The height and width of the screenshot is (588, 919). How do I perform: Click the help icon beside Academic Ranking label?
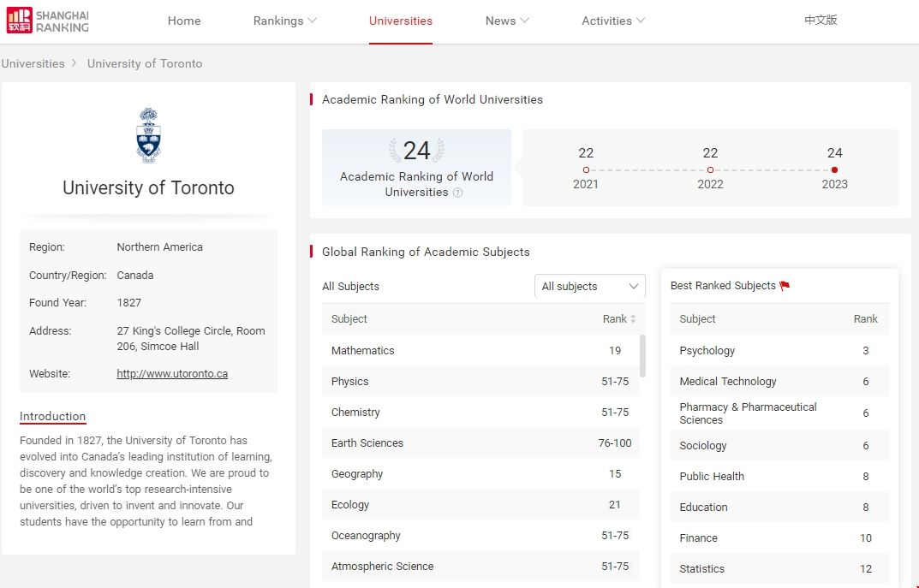tap(458, 193)
